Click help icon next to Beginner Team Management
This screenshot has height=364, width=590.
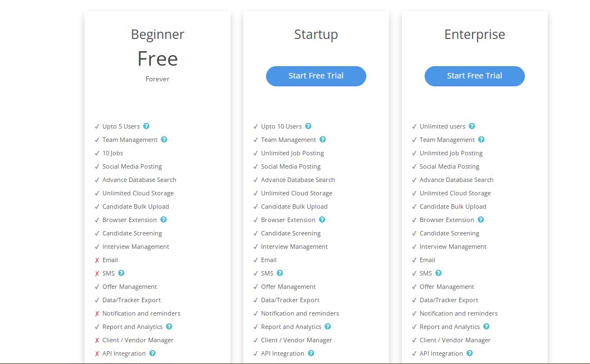point(164,140)
